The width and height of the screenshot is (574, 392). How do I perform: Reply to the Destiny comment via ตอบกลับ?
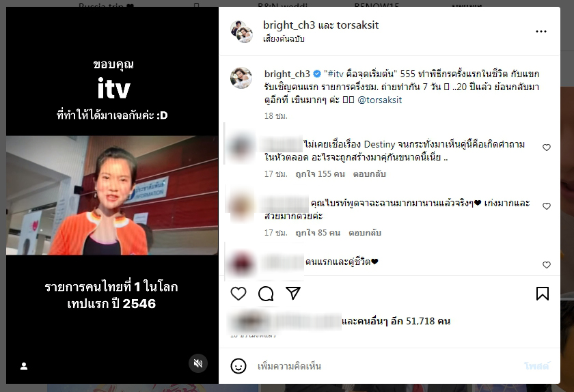click(x=369, y=174)
